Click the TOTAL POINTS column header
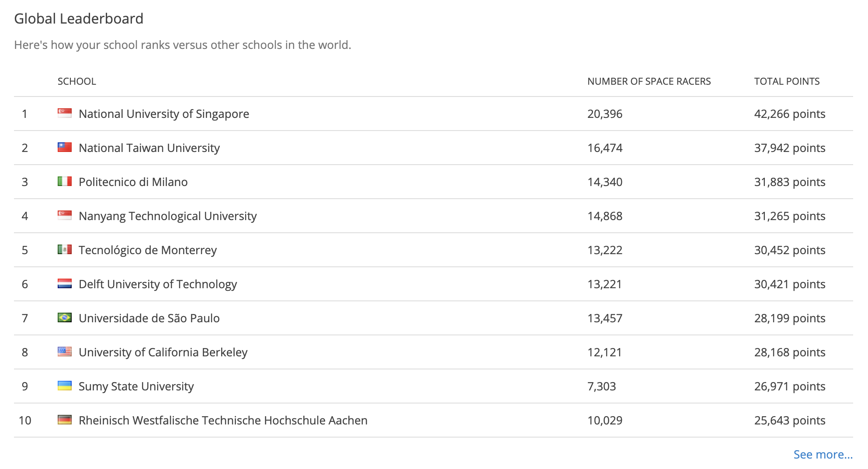The height and width of the screenshot is (469, 868). coord(787,81)
